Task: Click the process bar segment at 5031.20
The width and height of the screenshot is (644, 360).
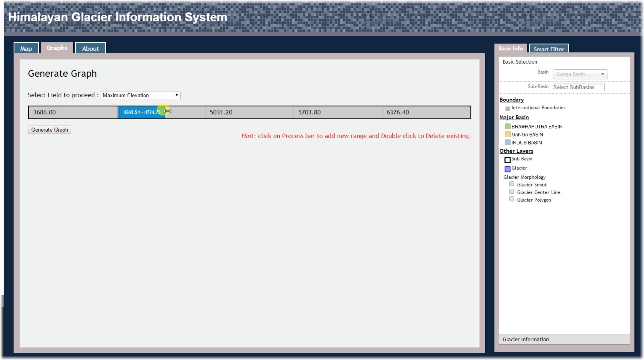Action: click(x=250, y=112)
